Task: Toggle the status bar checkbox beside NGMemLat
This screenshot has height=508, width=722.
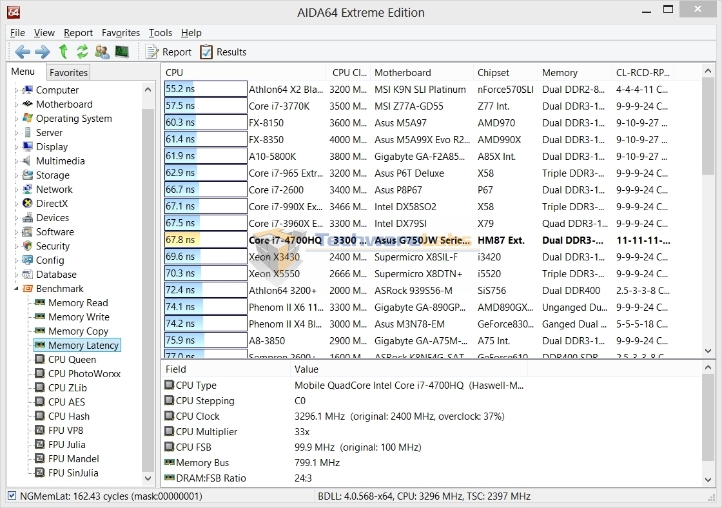Action: [x=12, y=496]
